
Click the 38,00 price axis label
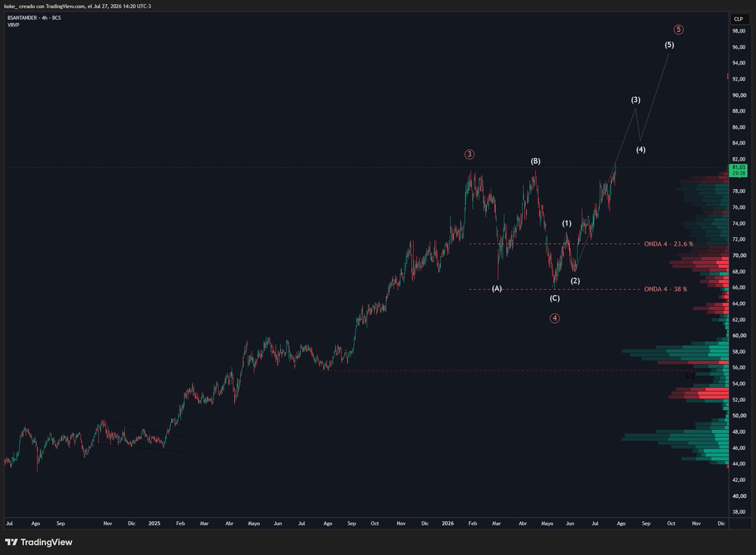[x=738, y=512]
